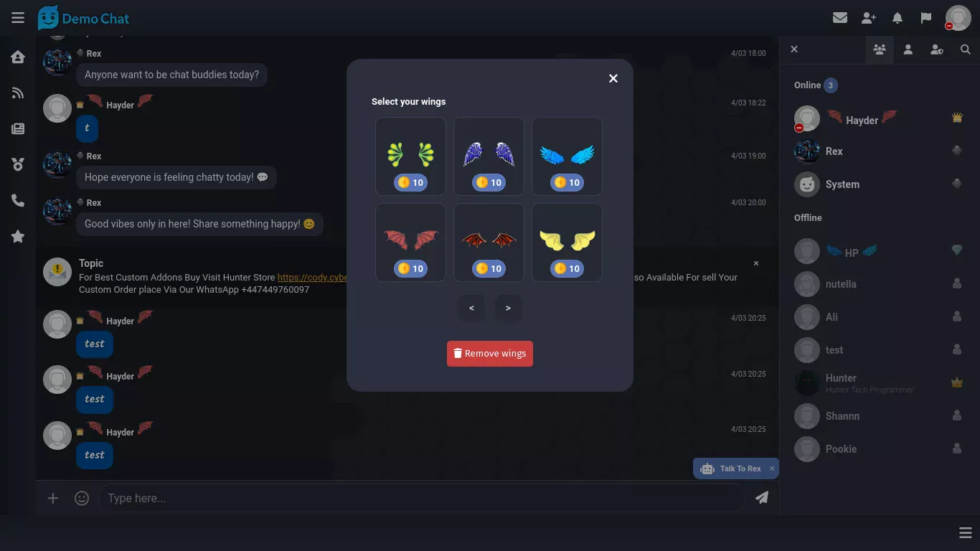
Task: Open the reports flag icon
Action: (926, 18)
